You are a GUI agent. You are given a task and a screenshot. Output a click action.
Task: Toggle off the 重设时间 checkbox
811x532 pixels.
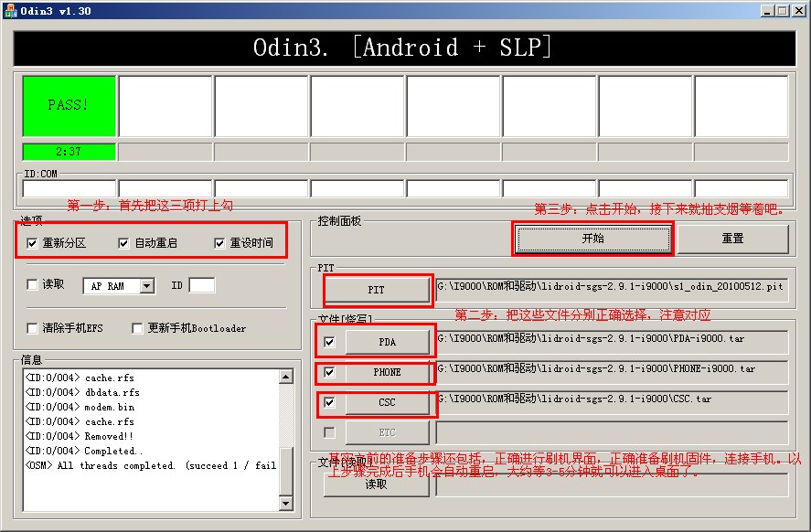click(x=219, y=241)
